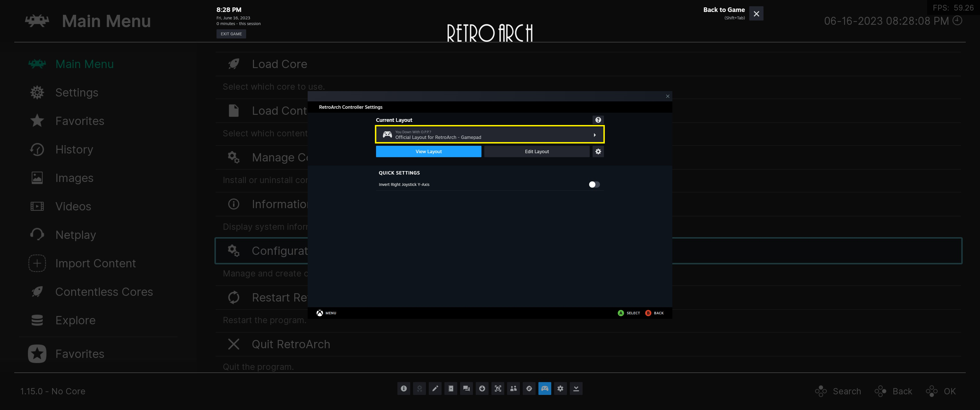
Task: Click the EXIT GAME button
Action: [x=231, y=34]
